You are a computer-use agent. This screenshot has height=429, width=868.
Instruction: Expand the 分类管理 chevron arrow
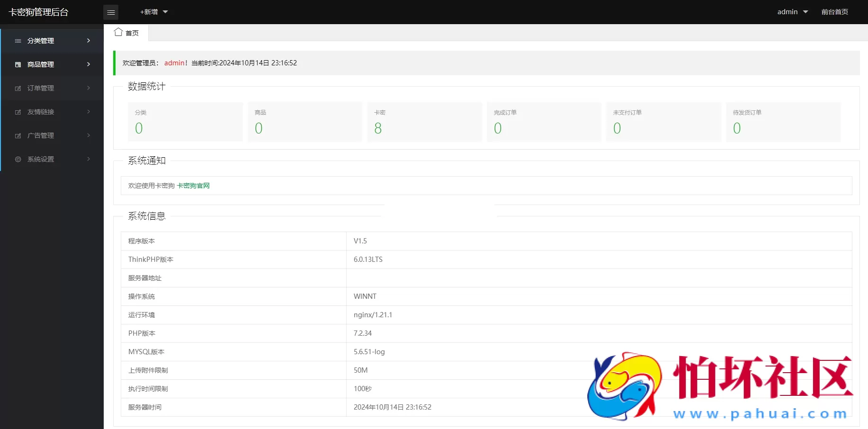pos(89,41)
